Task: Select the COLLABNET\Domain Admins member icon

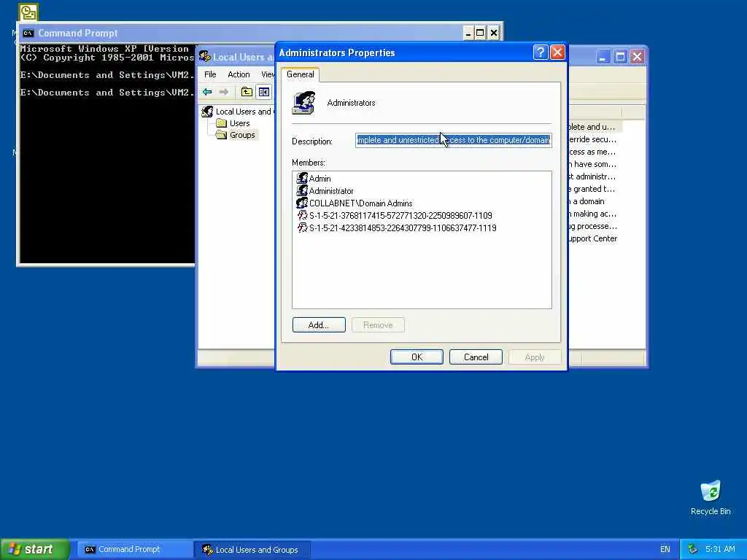Action: coord(302,203)
